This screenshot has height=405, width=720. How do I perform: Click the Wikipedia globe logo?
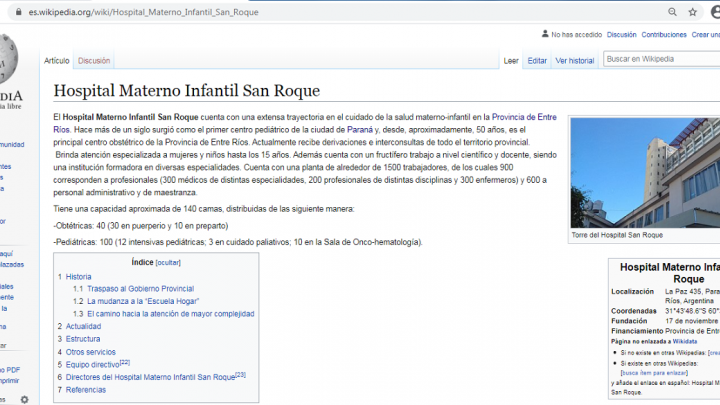tap(8, 60)
